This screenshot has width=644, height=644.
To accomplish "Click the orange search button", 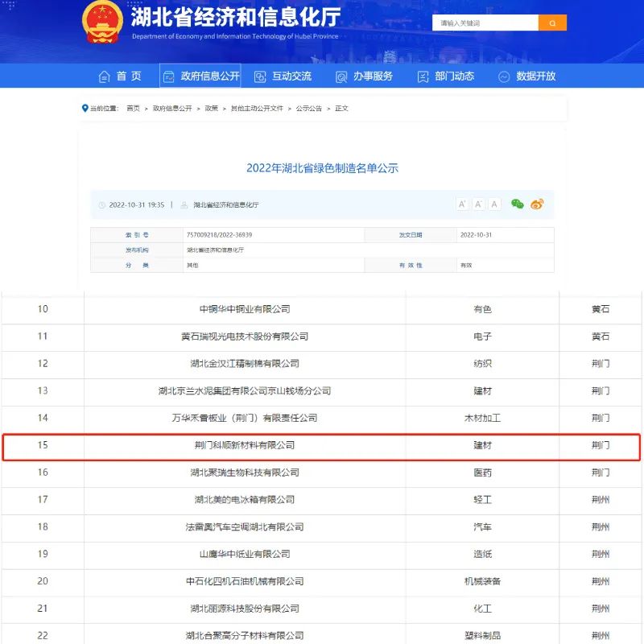I will (x=552, y=23).
